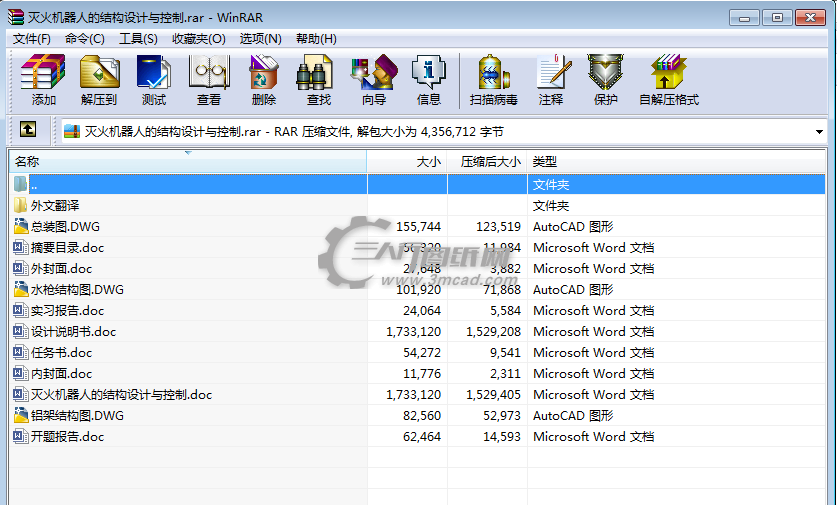The image size is (837, 505).
Task: Start 扫描病毒 (Virus Scan) tool
Action: (494, 72)
